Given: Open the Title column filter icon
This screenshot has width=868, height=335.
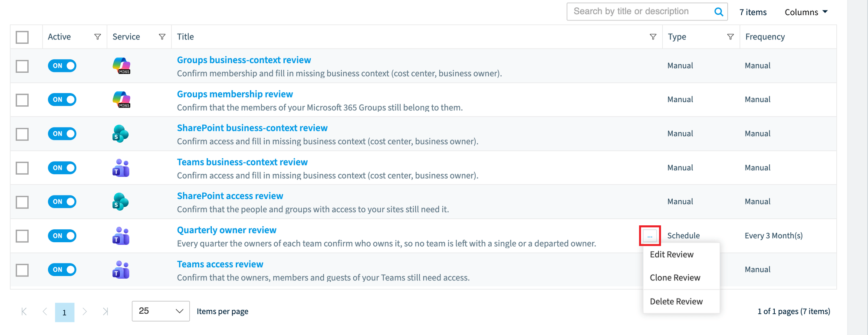Looking at the screenshot, I should click(x=653, y=37).
